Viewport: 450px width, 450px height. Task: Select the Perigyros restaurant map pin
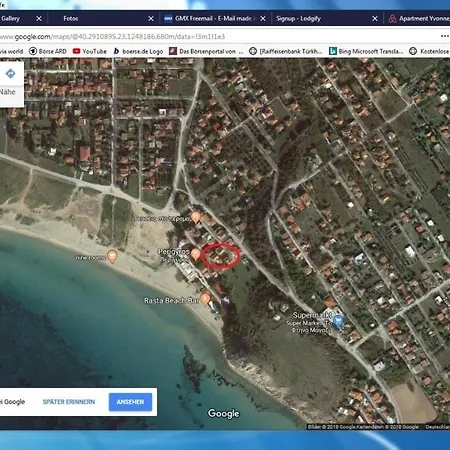coord(196,254)
